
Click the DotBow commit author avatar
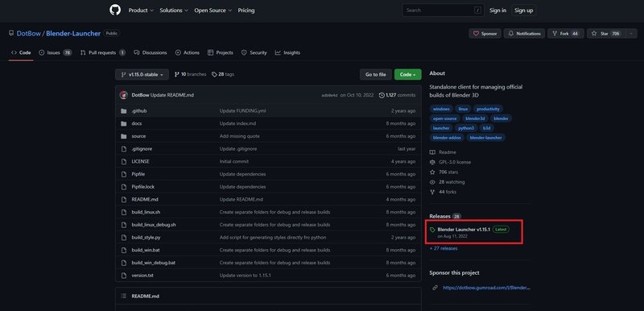coord(124,95)
